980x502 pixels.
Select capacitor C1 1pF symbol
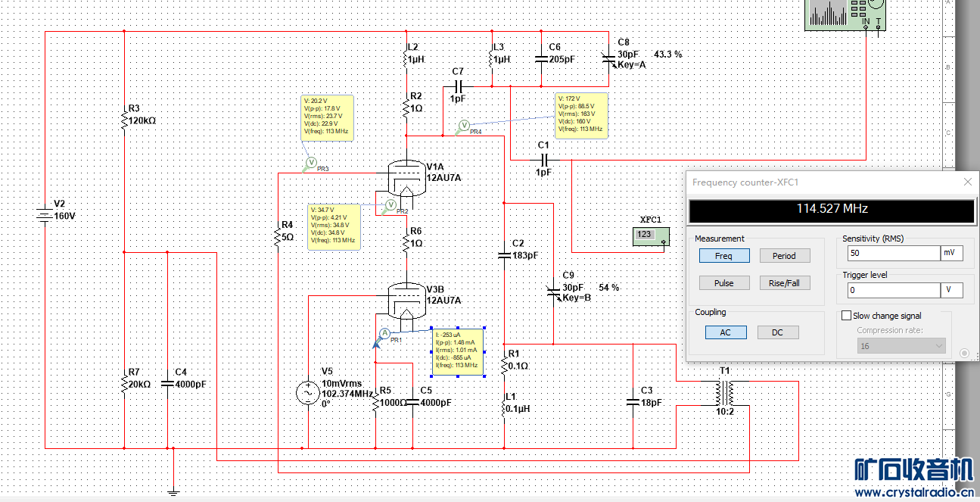543,160
